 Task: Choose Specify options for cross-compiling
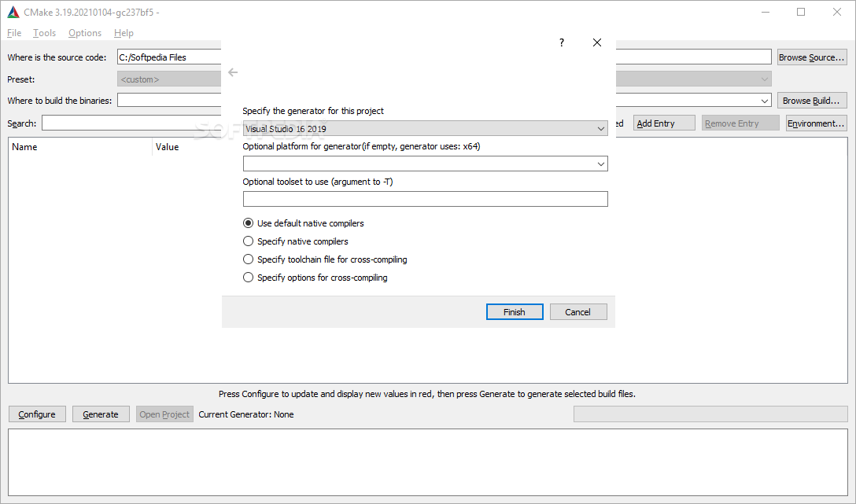click(x=315, y=277)
